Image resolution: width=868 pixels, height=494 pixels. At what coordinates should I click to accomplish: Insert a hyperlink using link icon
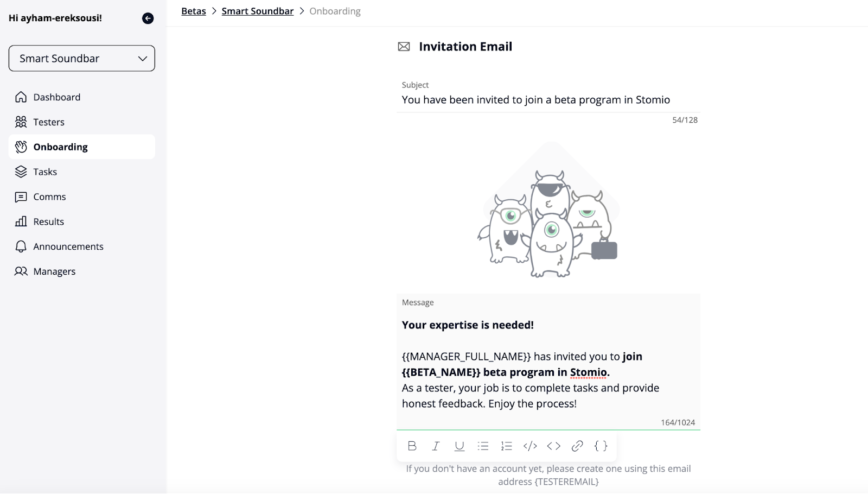point(577,446)
